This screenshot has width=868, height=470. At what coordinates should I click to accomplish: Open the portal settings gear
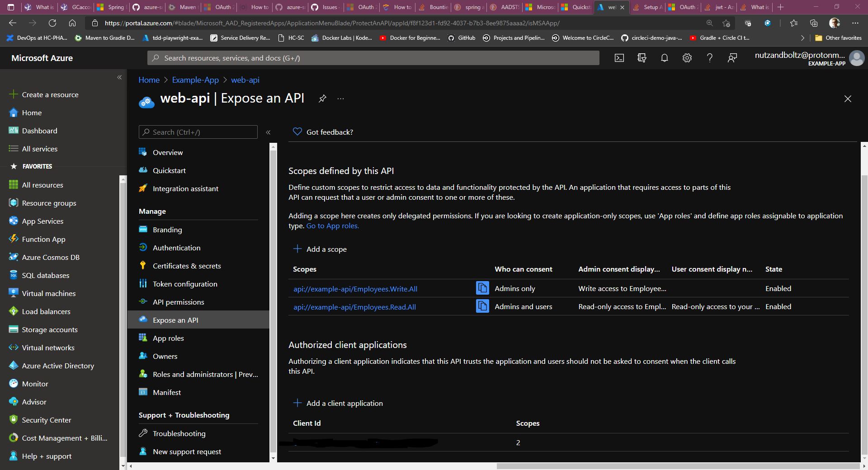(x=687, y=58)
